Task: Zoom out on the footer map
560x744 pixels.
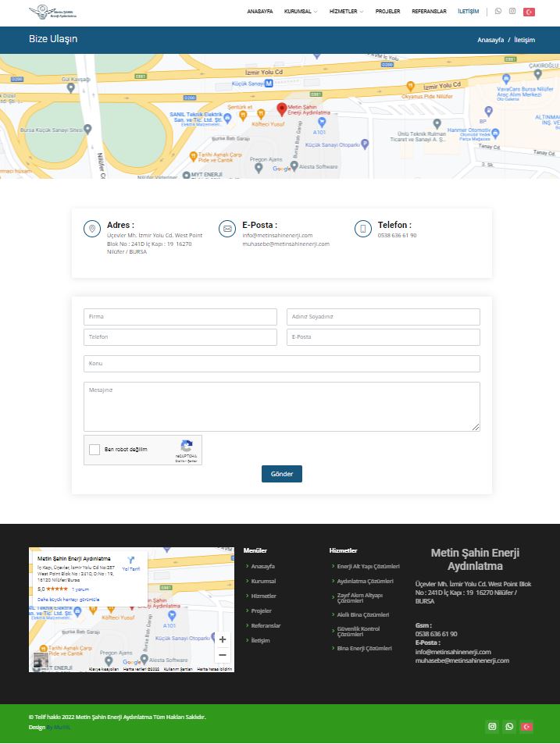Action: click(x=223, y=656)
